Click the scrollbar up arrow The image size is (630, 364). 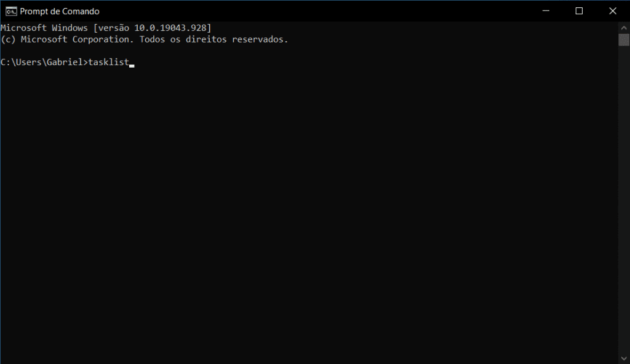pos(624,28)
